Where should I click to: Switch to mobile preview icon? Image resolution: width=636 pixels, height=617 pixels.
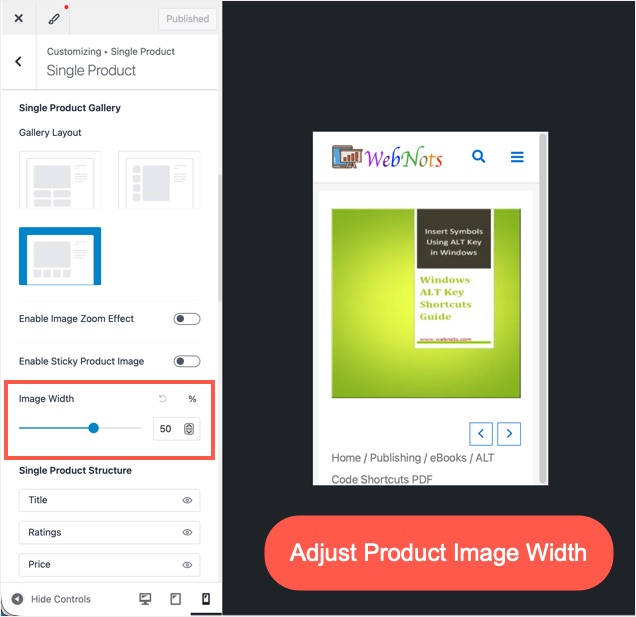tap(206, 599)
